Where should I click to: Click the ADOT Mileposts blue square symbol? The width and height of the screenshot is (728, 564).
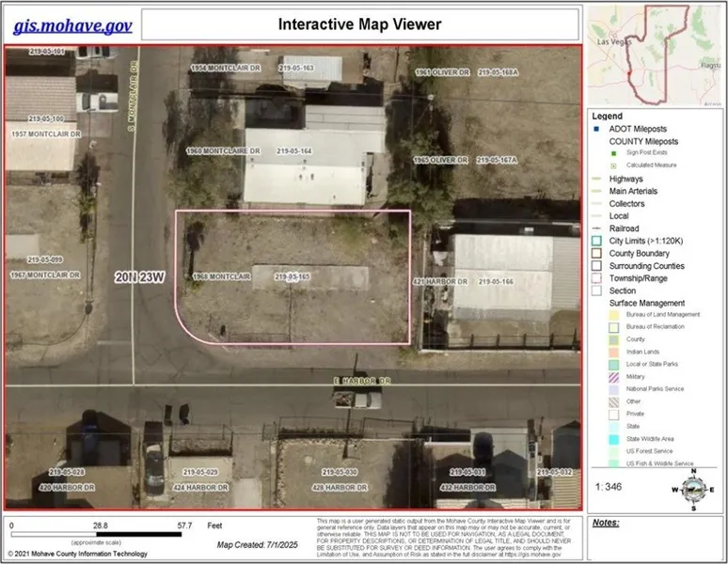pyautogui.click(x=596, y=129)
